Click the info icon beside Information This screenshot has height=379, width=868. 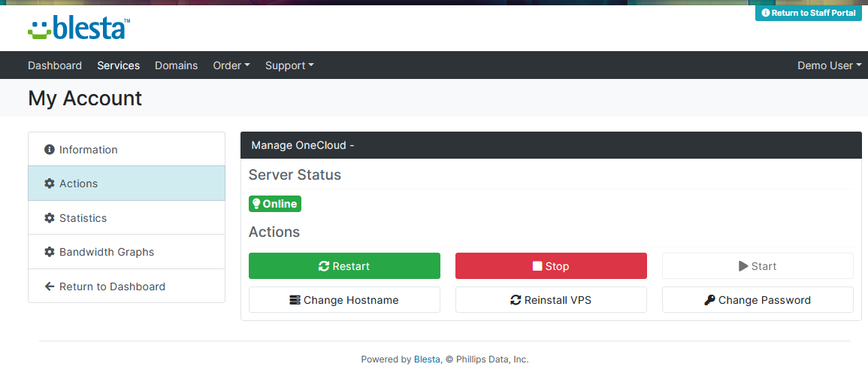tap(50, 150)
